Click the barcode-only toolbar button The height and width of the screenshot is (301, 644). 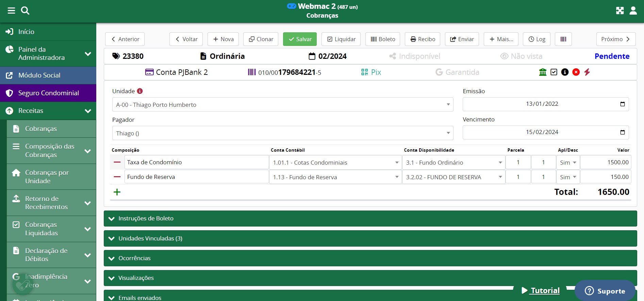563,39
